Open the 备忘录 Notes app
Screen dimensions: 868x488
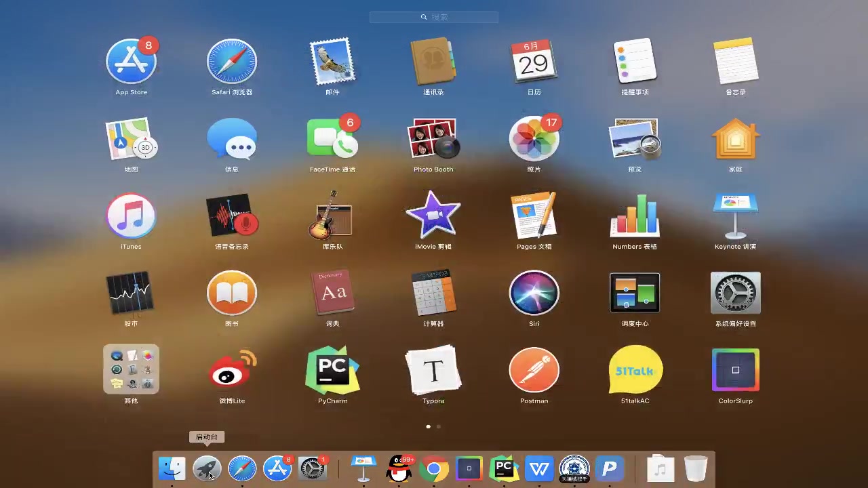(736, 62)
